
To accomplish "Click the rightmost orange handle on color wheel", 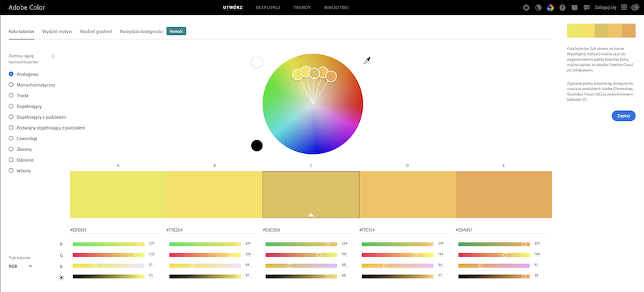I will pyautogui.click(x=331, y=77).
